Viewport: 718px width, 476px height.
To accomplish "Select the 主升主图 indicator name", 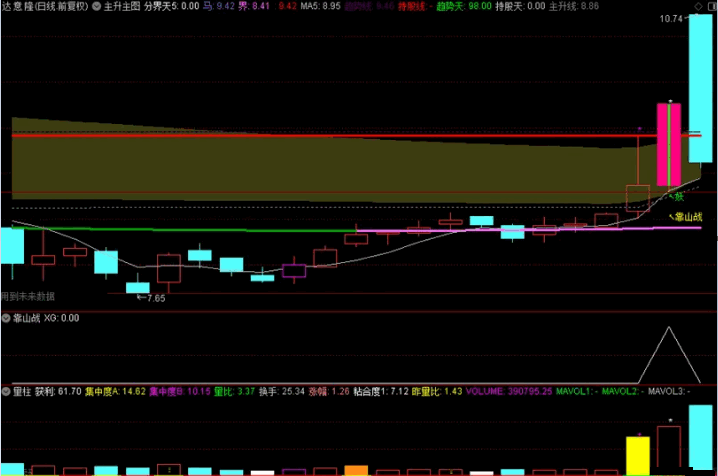I will pyautogui.click(x=122, y=6).
